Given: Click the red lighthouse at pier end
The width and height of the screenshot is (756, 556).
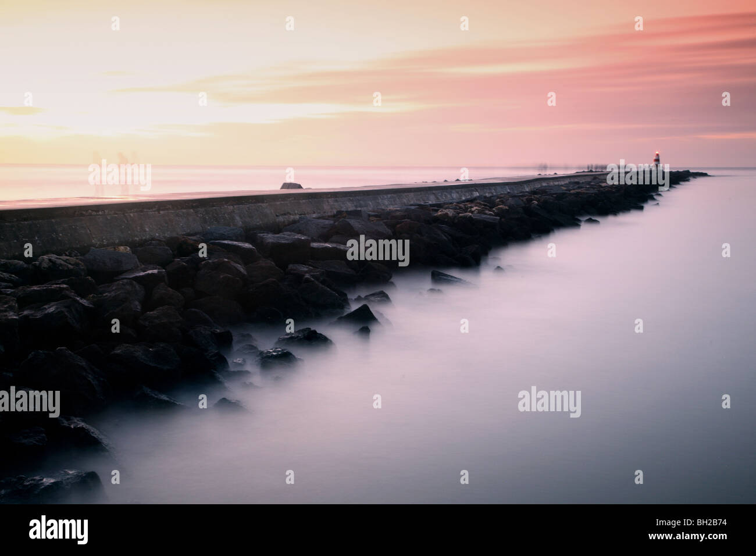Looking at the screenshot, I should 657,159.
